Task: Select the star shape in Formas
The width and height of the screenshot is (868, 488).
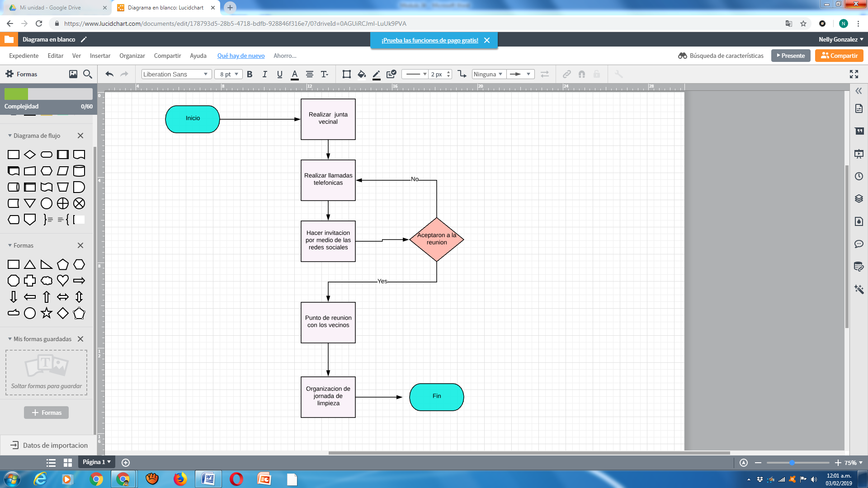Action: tap(46, 313)
